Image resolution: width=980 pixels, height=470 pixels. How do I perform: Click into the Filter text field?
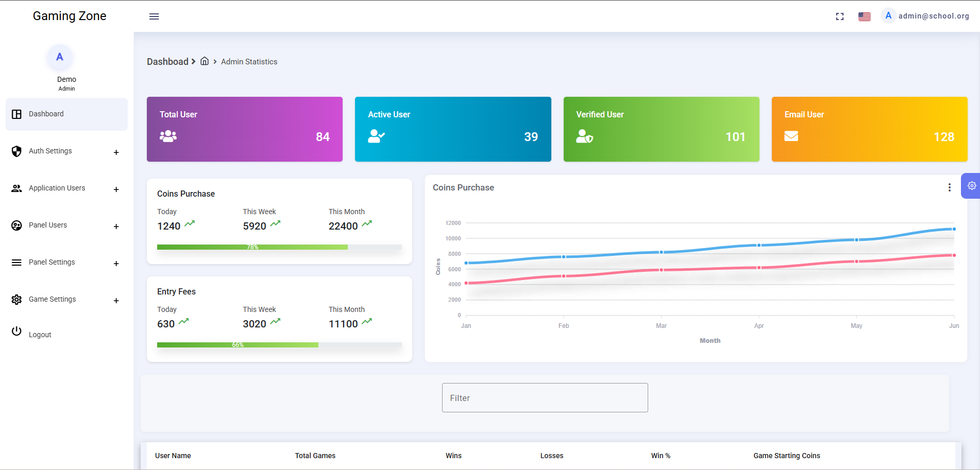(x=545, y=397)
